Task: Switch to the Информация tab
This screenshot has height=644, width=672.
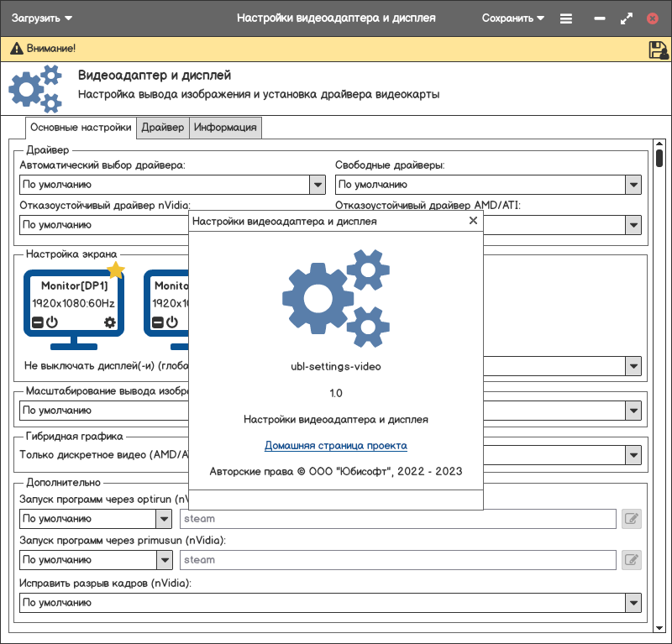Action: click(225, 128)
